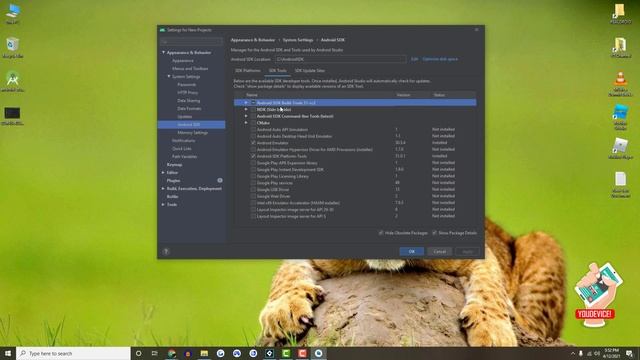Open the Roblox Player desktop icon

click(620, 149)
